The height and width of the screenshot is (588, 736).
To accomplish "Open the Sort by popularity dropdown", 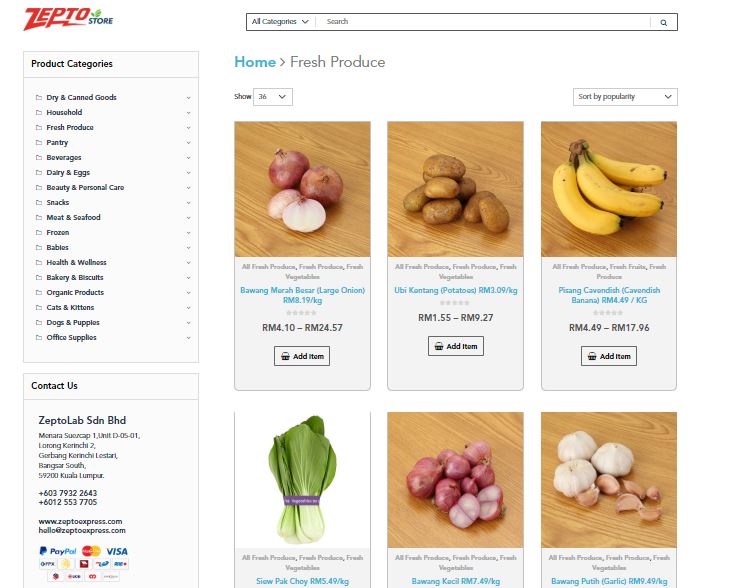I will 625,97.
